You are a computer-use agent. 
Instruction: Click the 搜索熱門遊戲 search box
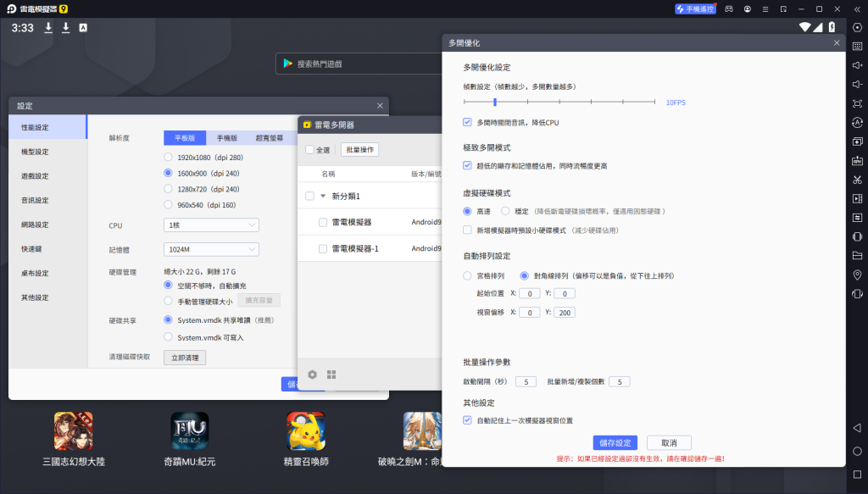[359, 64]
